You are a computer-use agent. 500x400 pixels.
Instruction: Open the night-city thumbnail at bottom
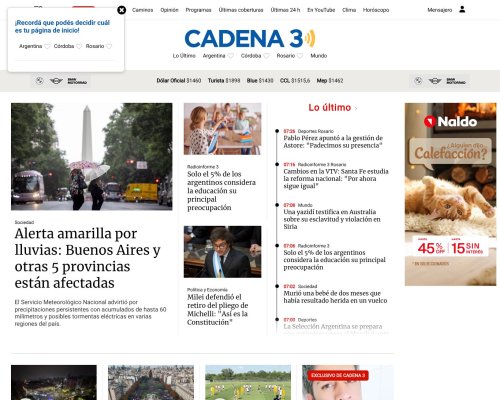tap(54, 382)
